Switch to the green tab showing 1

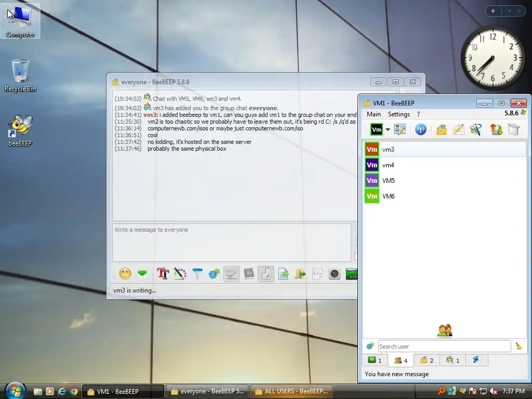tap(375, 361)
